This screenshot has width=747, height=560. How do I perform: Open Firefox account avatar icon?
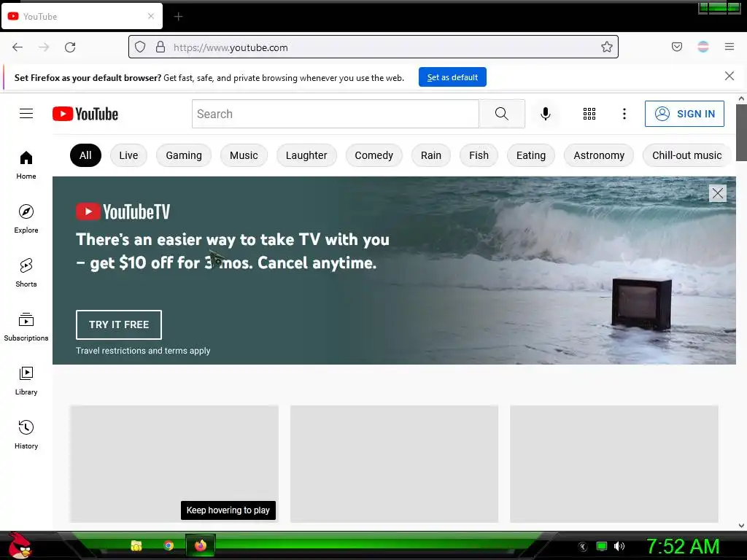(x=703, y=47)
